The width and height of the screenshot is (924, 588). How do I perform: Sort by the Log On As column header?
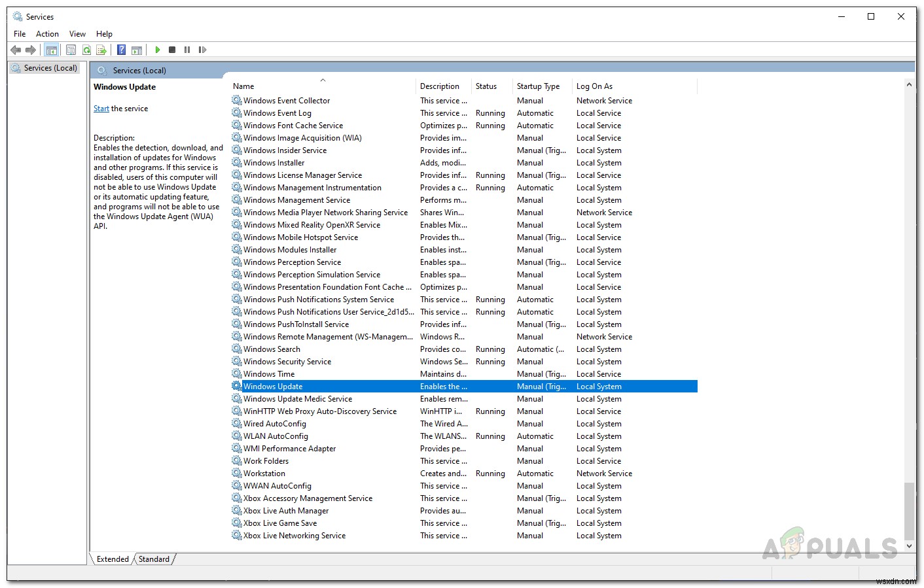point(635,86)
